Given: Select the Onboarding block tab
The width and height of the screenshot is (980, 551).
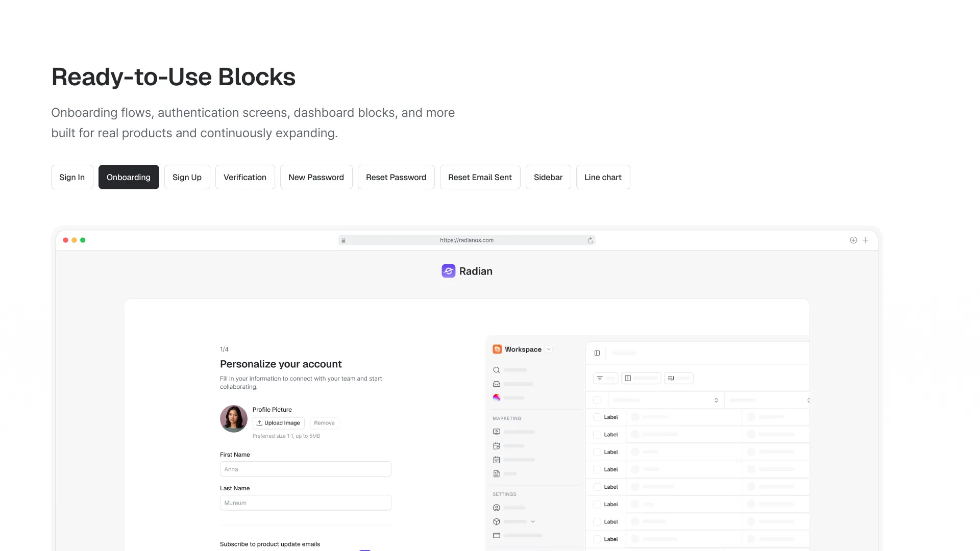Looking at the screenshot, I should [x=129, y=177].
